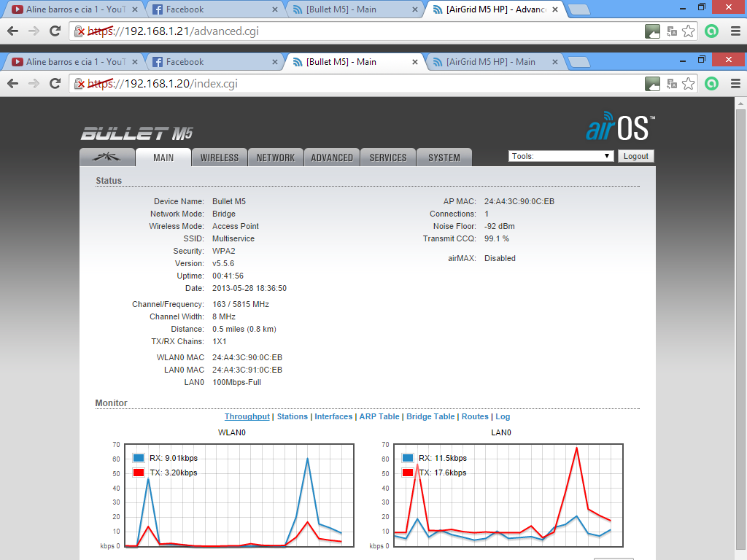This screenshot has height=560, width=747.
Task: Switch to the ADVANCED tab
Action: click(332, 157)
